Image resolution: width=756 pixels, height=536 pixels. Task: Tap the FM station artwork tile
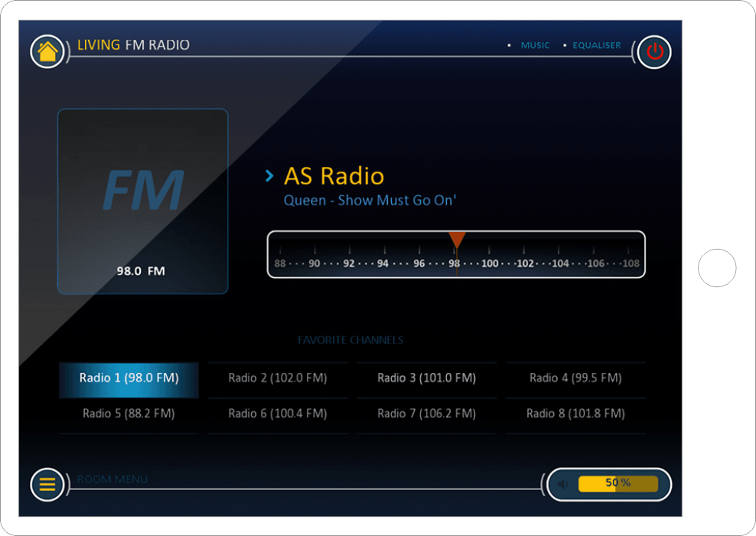[x=142, y=201]
